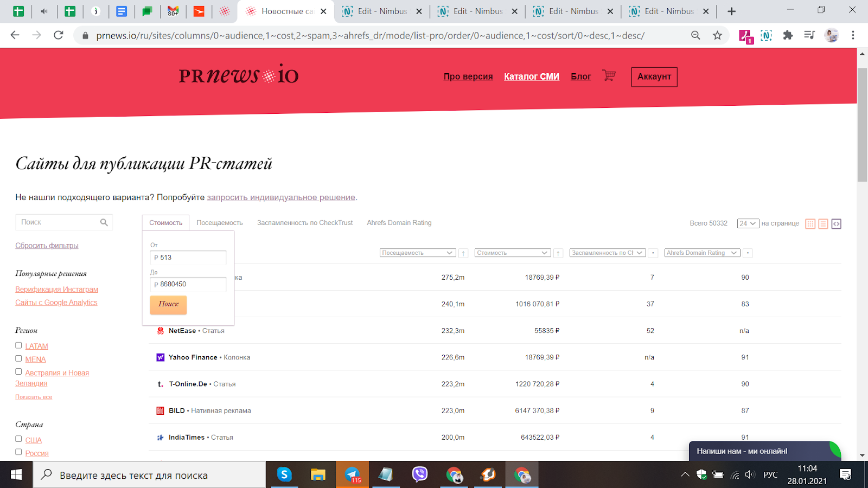The width and height of the screenshot is (868, 488).
Task: Open Viber from the taskbar
Action: point(420,475)
